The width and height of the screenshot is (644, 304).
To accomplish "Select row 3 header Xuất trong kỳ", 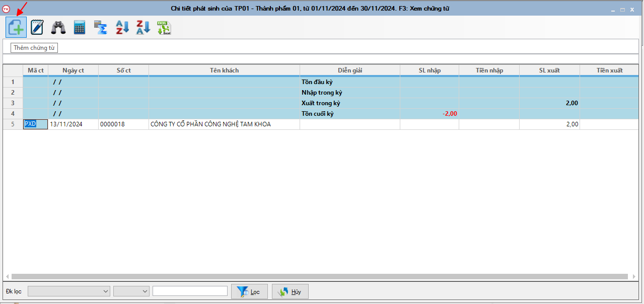I will (x=13, y=103).
